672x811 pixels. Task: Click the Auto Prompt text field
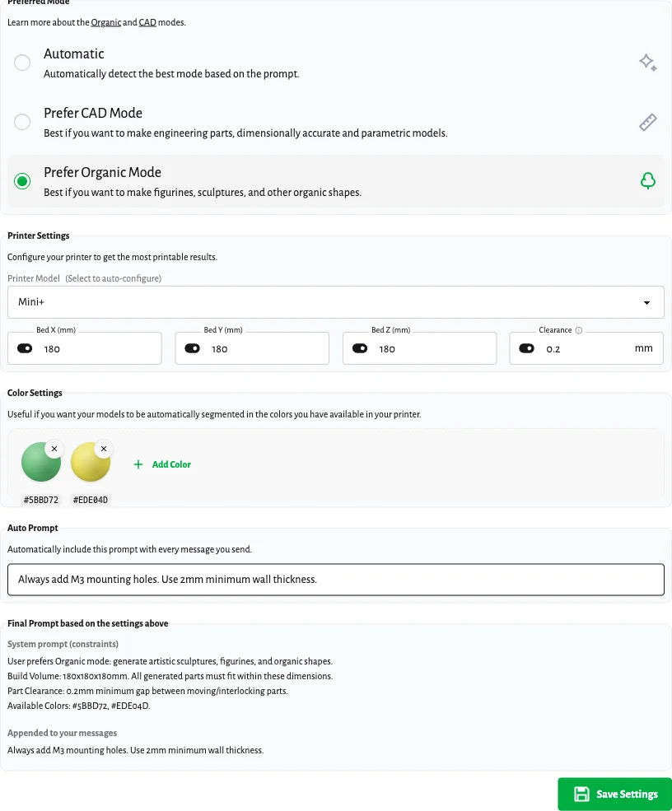click(335, 579)
